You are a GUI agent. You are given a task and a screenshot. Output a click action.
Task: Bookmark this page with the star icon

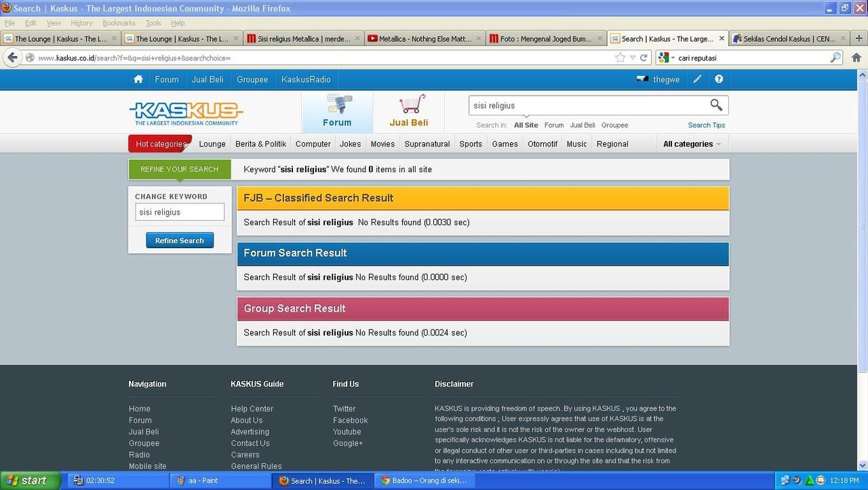pos(620,58)
